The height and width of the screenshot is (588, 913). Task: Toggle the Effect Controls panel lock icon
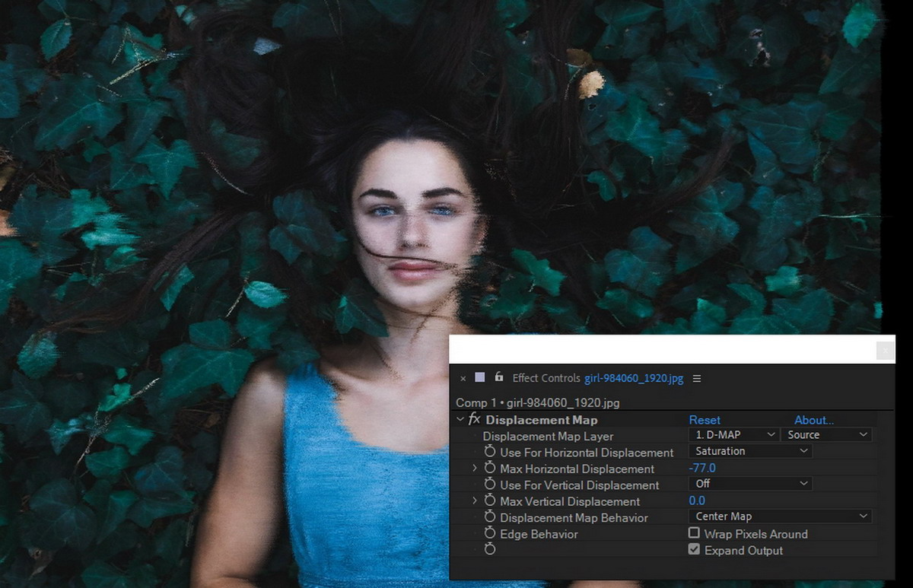tap(499, 377)
